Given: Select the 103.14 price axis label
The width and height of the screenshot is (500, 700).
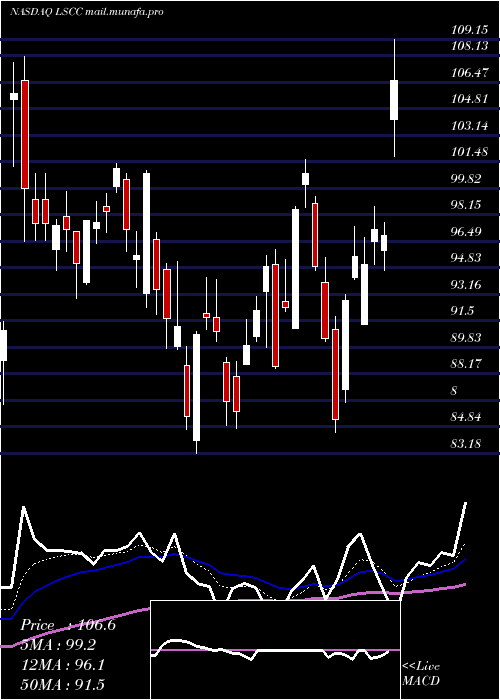Looking at the screenshot, I should 469,125.
